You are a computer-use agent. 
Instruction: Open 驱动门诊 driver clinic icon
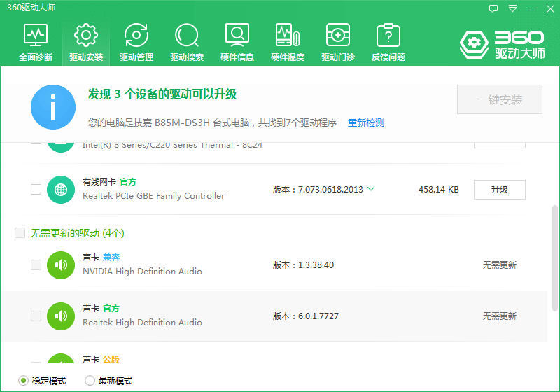(x=338, y=42)
